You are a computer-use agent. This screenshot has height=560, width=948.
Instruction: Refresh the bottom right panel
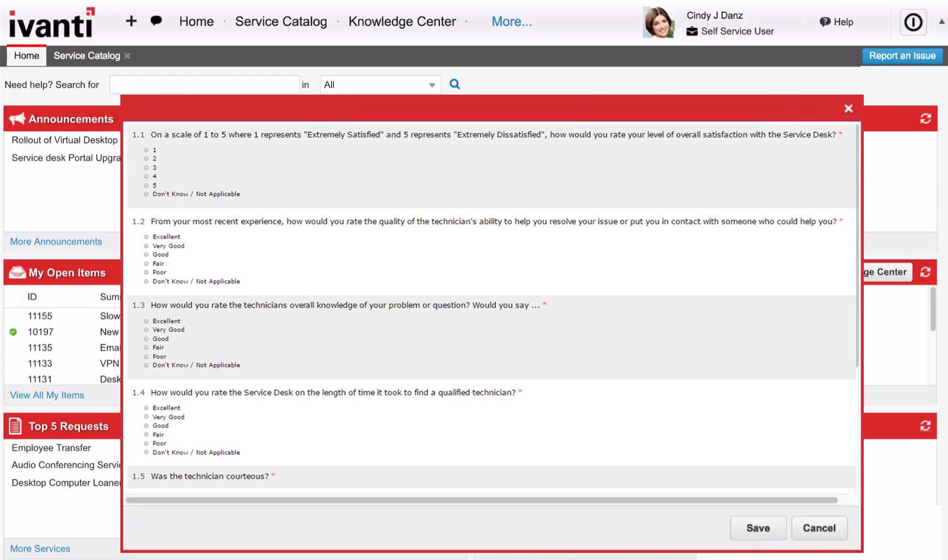(926, 425)
